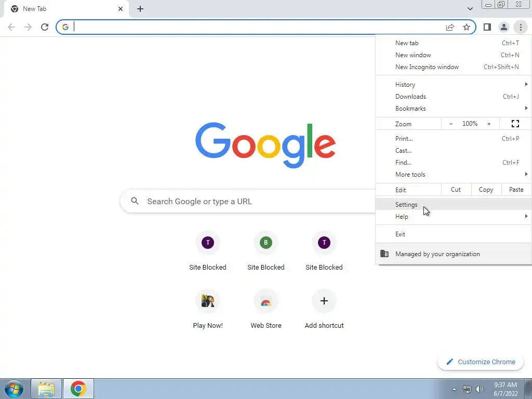Show hidden tray icons arrow
This screenshot has width=532, height=399.
click(454, 389)
